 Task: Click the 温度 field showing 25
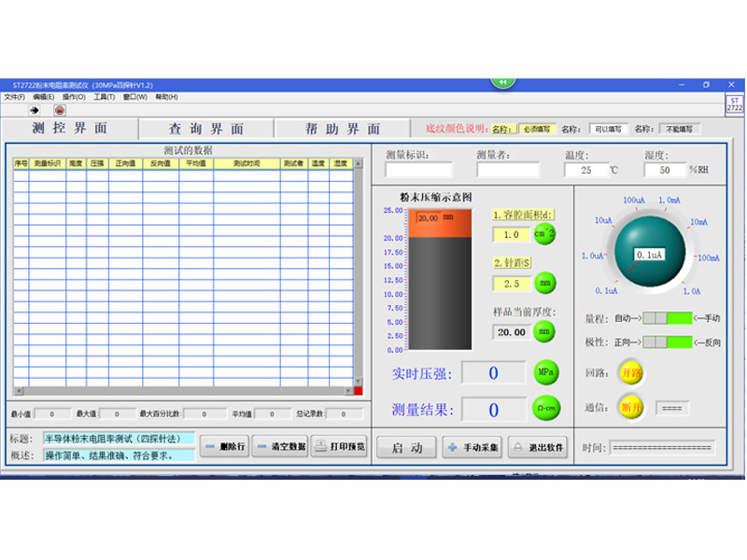pos(586,170)
